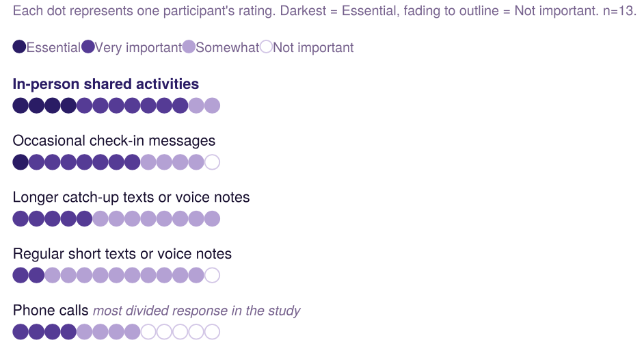
Task: Click the 'most divided response' italic note
Action: coord(197,311)
